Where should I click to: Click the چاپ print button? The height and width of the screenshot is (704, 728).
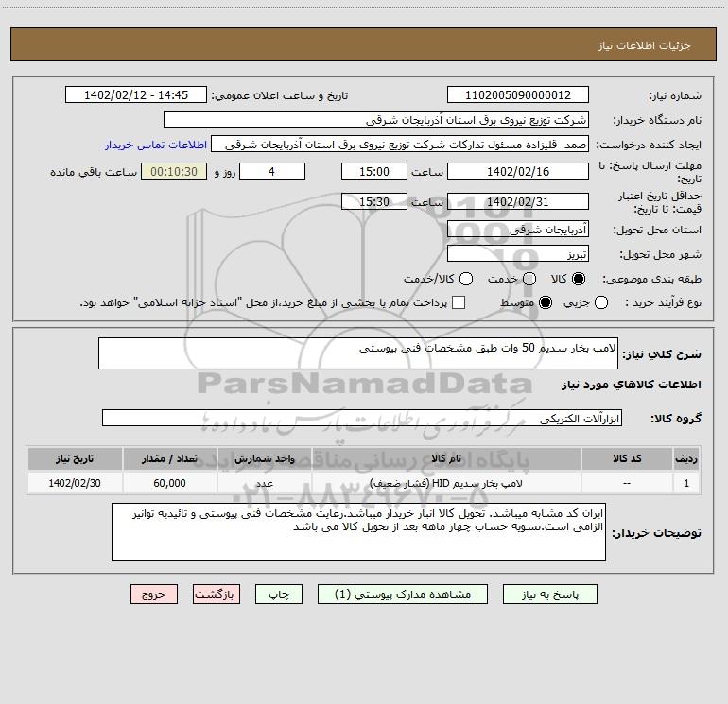pyautogui.click(x=279, y=594)
